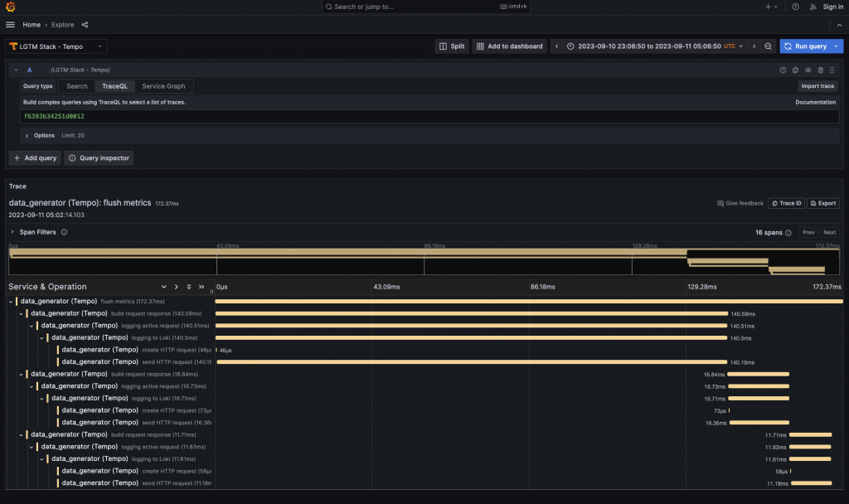Open the LGTM Stack - Tempo datasource picker
This screenshot has width=849, height=504.
pos(56,46)
